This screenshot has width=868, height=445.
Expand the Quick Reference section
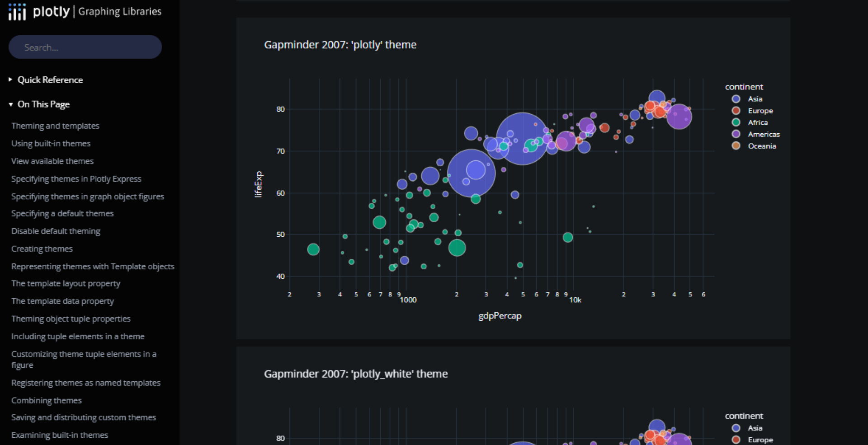point(50,80)
